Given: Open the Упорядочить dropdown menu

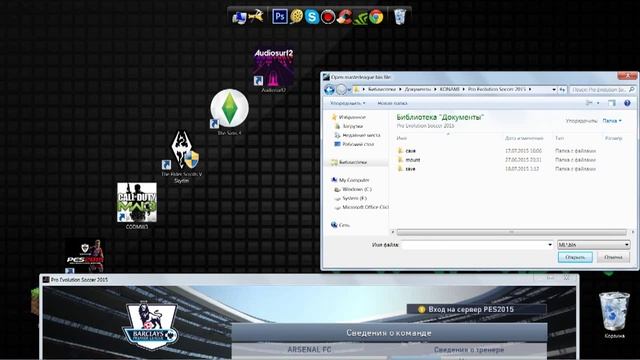Looking at the screenshot, I should click(348, 103).
